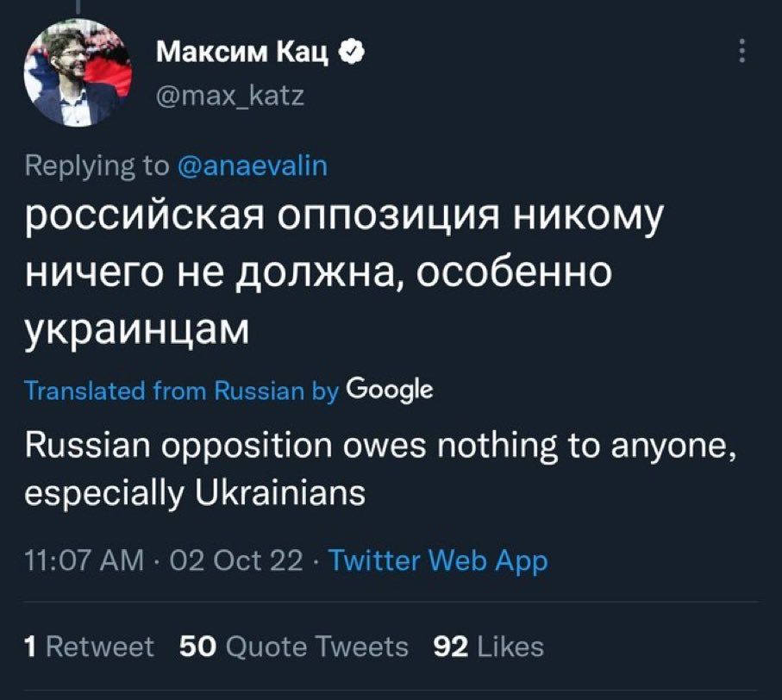
Task: View the '1 Retweet' list
Action: pos(91,646)
